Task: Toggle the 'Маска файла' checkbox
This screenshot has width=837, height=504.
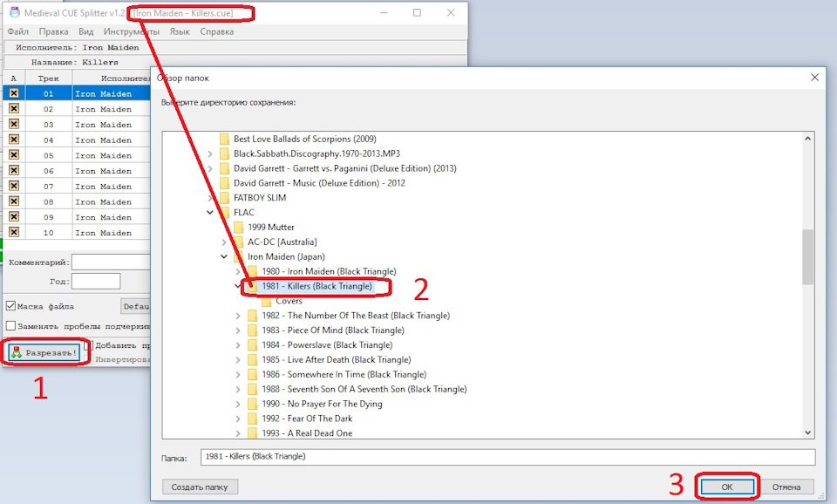Action: 10,306
